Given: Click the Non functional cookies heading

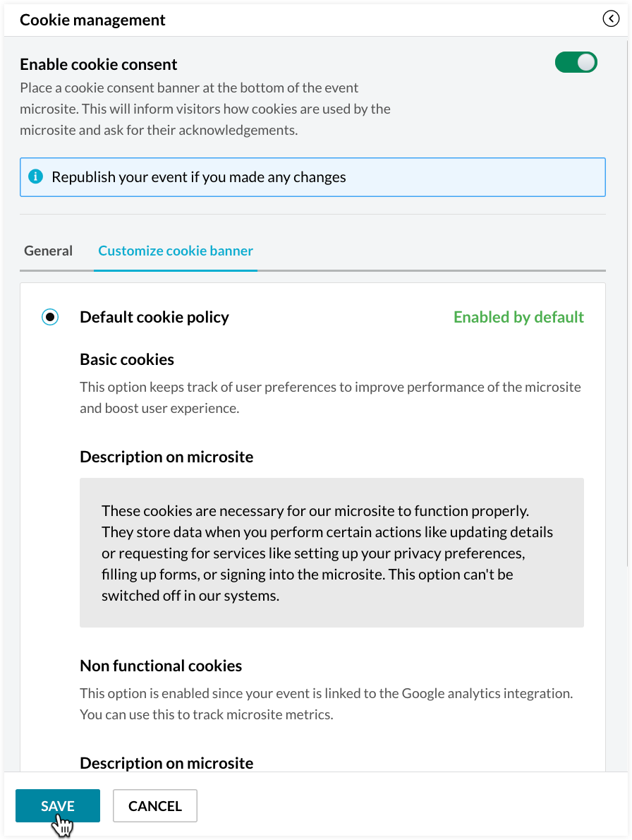Looking at the screenshot, I should coord(161,666).
